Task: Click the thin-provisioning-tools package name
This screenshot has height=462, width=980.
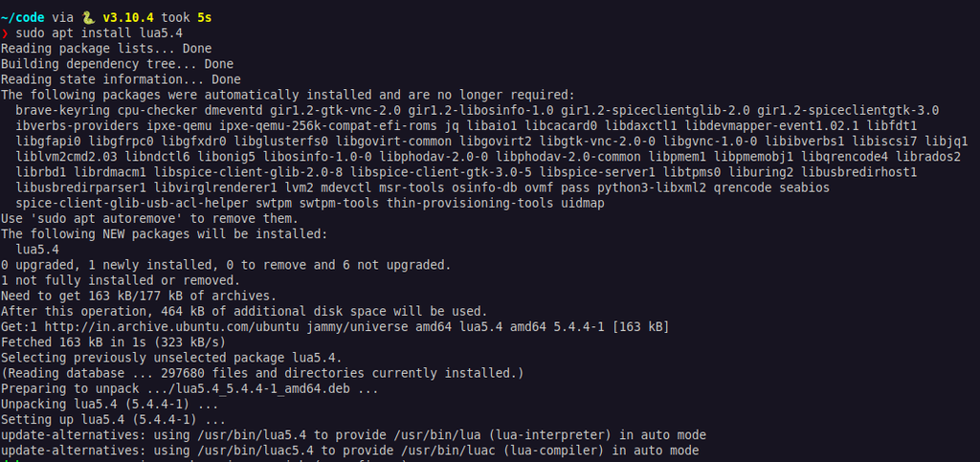Action: [470, 204]
